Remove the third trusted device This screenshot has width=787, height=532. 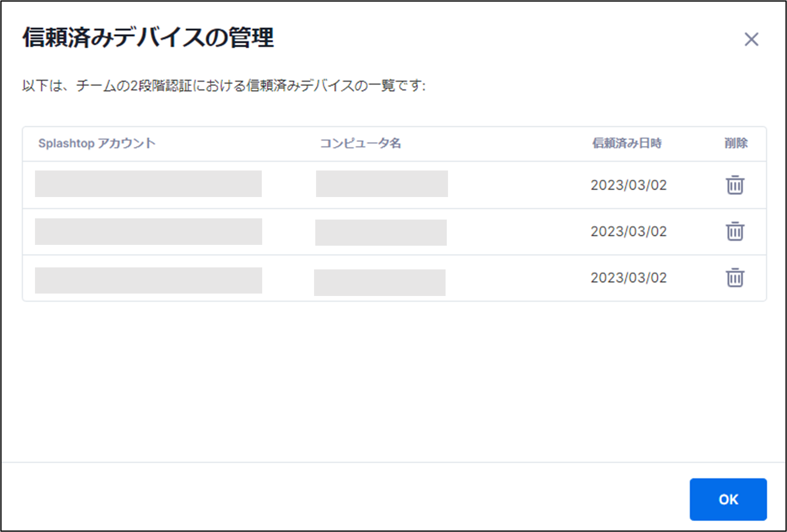(x=735, y=277)
